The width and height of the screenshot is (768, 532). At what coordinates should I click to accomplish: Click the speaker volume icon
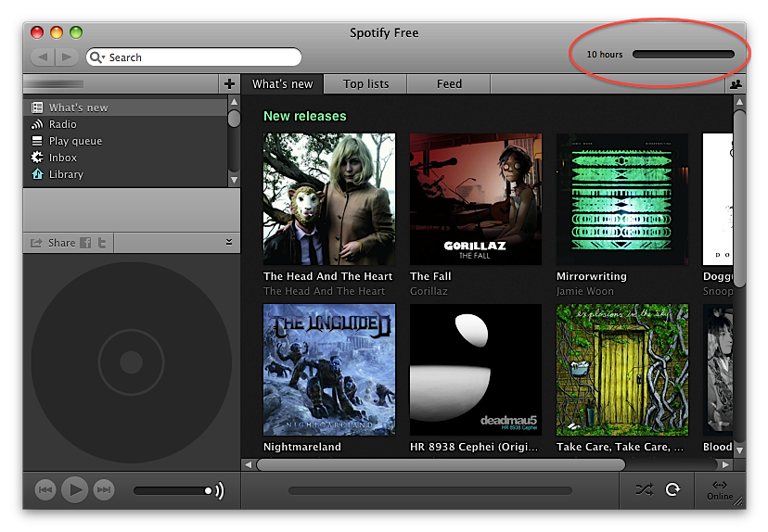(220, 490)
